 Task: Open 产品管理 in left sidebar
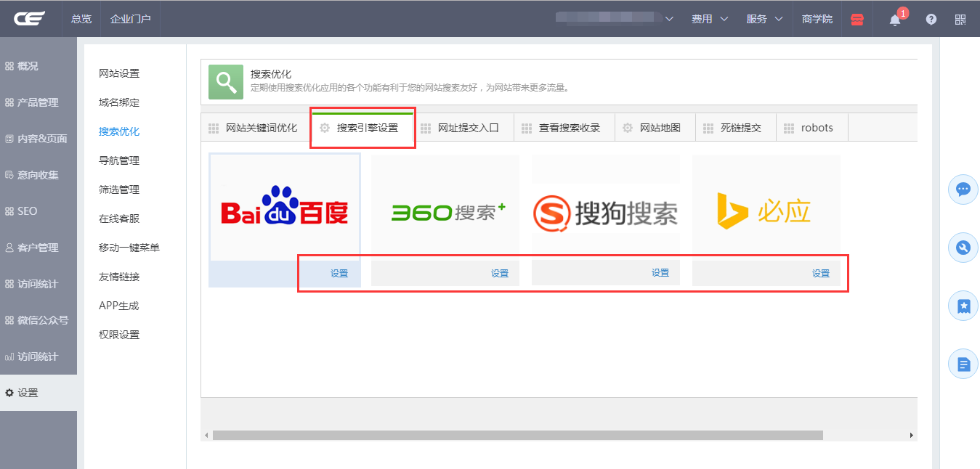[39, 102]
